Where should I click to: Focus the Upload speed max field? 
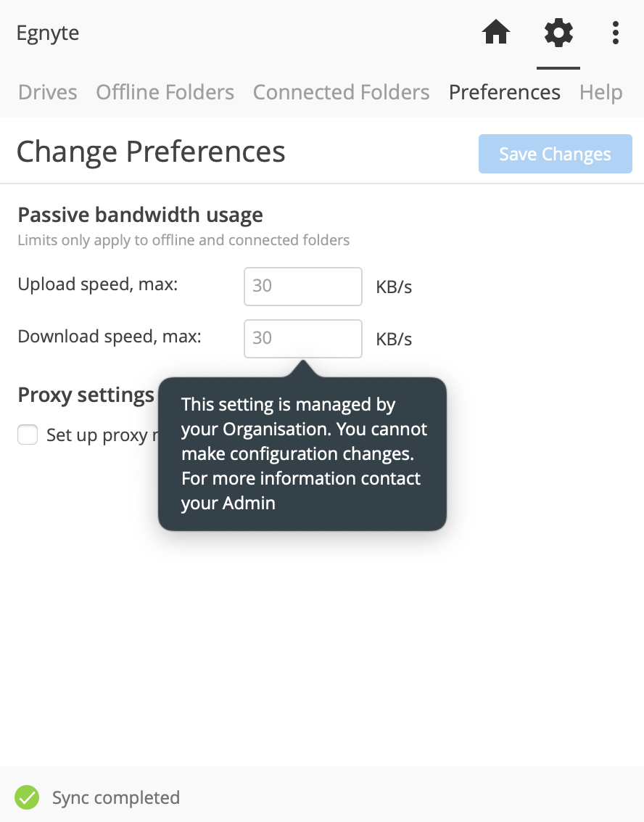[303, 287]
